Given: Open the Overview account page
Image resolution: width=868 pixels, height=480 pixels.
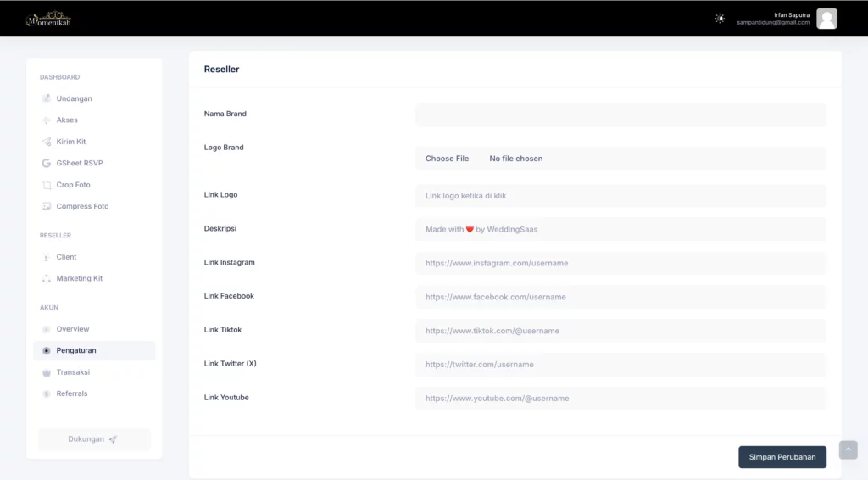Looking at the screenshot, I should coord(94,329).
